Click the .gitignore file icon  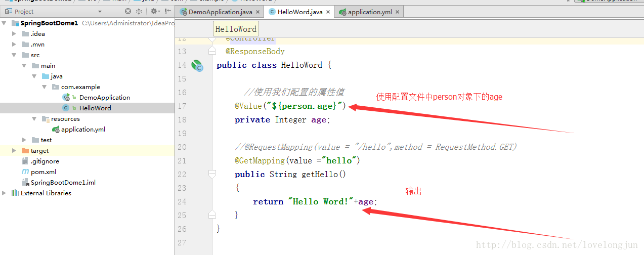coord(25,161)
